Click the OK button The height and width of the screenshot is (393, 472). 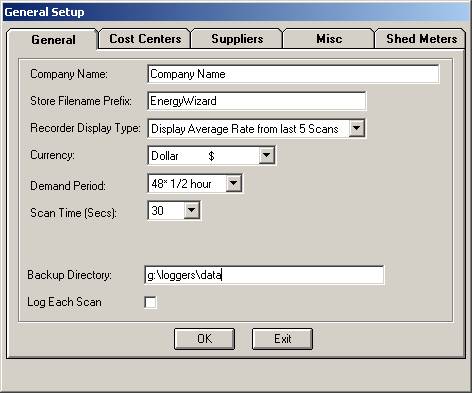(204, 339)
